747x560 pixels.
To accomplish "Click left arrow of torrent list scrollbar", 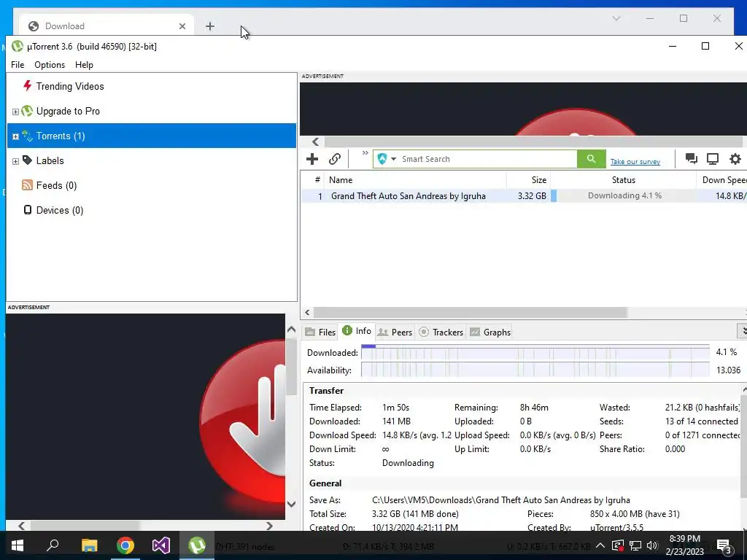I will 307,312.
